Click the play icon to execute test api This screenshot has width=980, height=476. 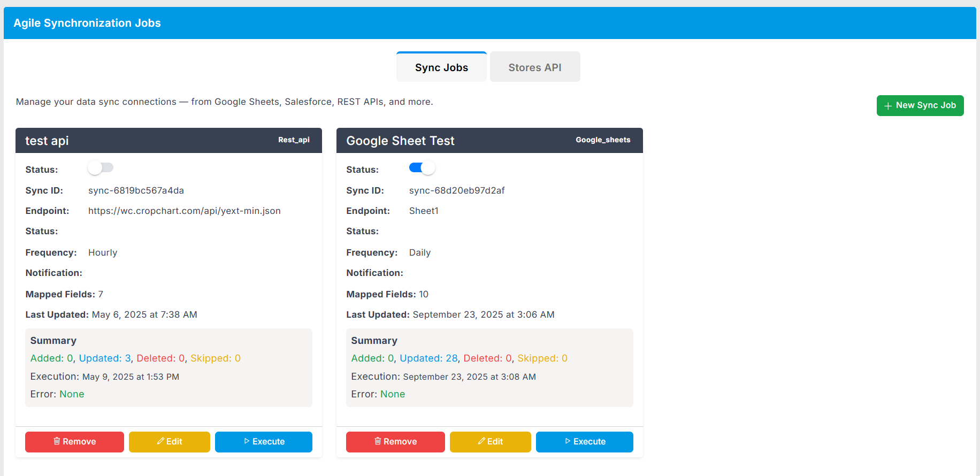[x=247, y=441]
